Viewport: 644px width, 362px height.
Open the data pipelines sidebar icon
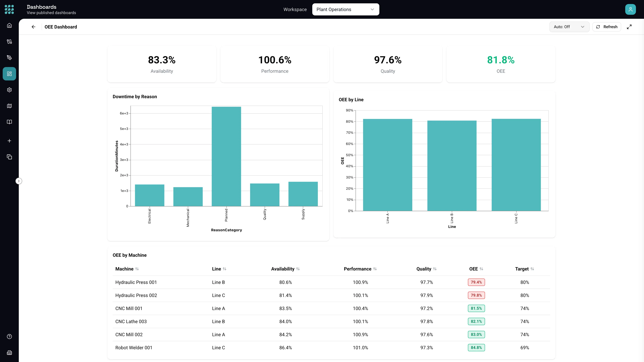click(9, 41)
